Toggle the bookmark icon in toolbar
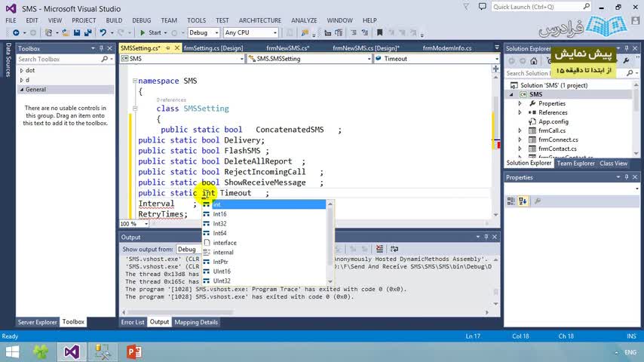Screen dimensions: 644x362 coord(379,32)
